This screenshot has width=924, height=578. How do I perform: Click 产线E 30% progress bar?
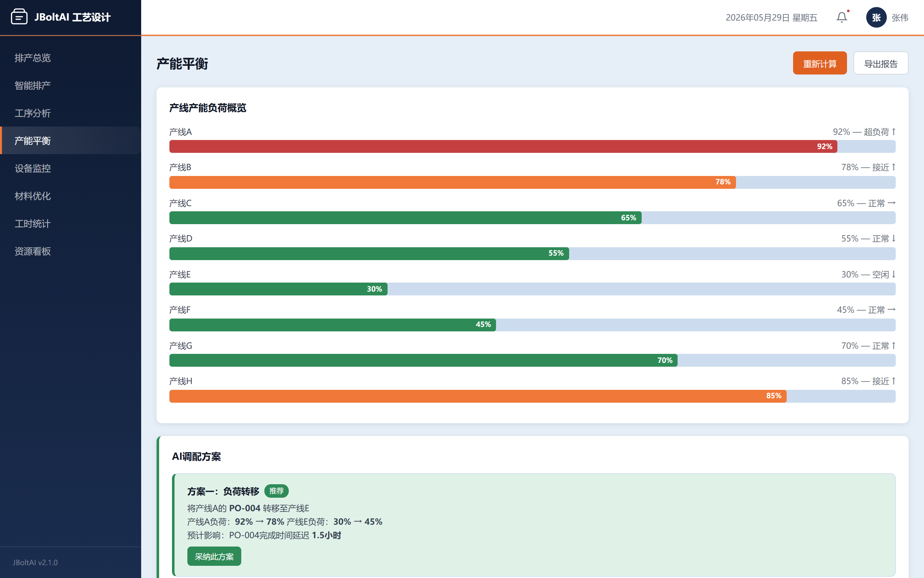278,289
